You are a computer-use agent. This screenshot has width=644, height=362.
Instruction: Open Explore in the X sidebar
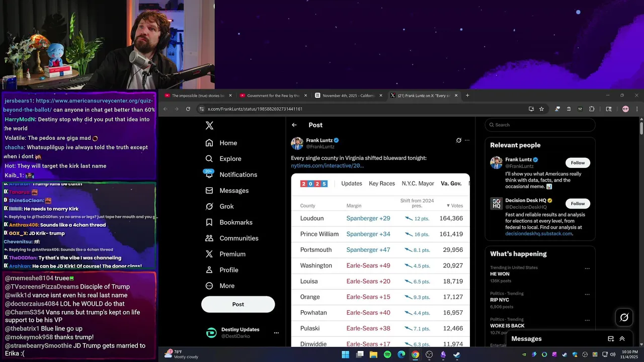click(223, 159)
